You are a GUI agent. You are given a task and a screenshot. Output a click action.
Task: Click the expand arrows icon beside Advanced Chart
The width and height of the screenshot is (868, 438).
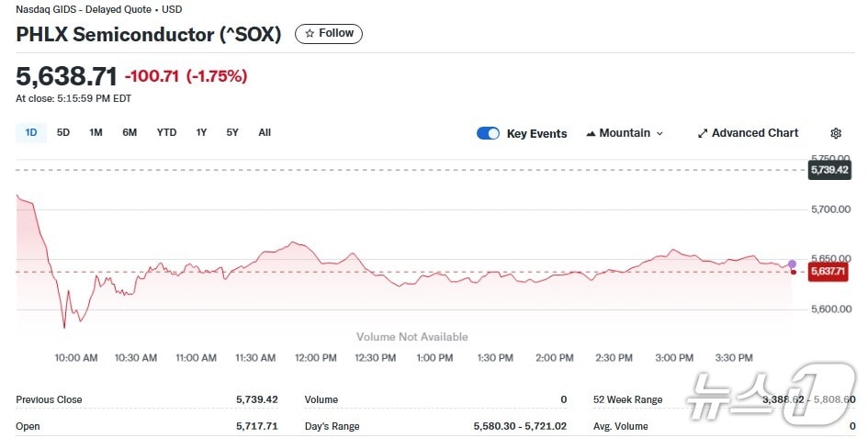(703, 133)
